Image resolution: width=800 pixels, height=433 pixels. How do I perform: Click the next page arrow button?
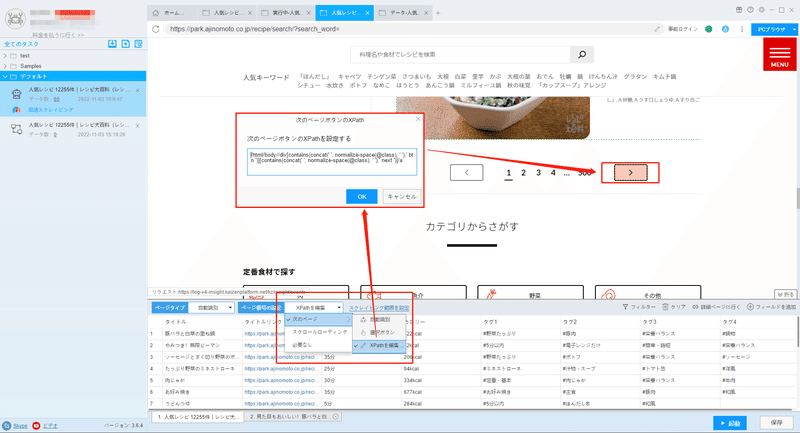630,172
